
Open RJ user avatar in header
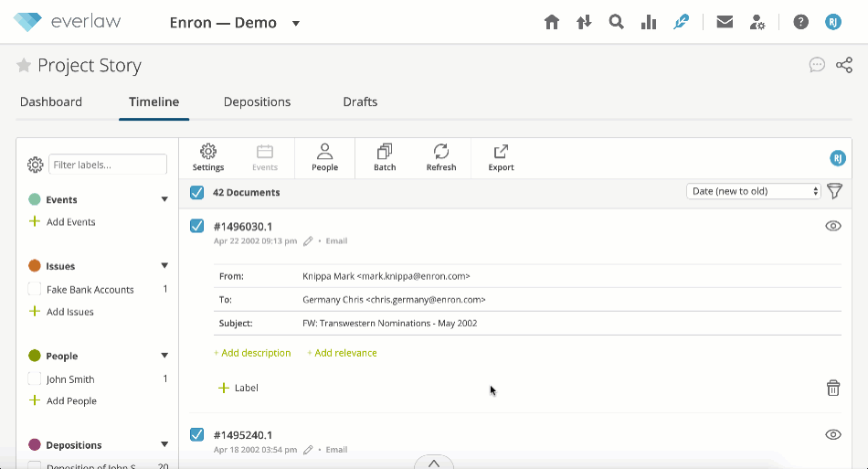coord(832,22)
